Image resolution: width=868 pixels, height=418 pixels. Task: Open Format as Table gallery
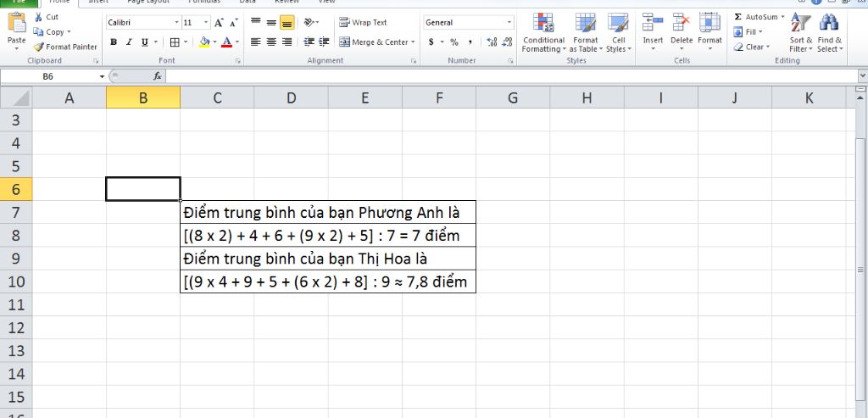click(585, 33)
